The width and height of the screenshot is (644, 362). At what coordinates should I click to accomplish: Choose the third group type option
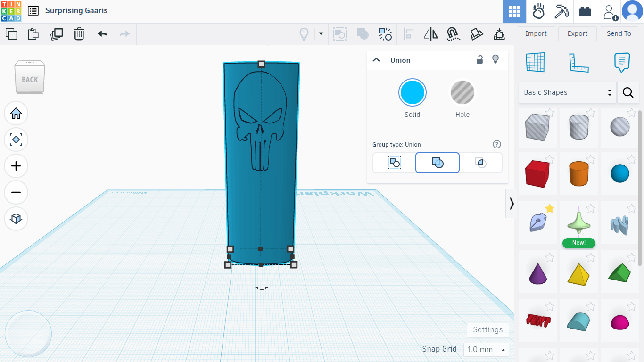tap(481, 163)
